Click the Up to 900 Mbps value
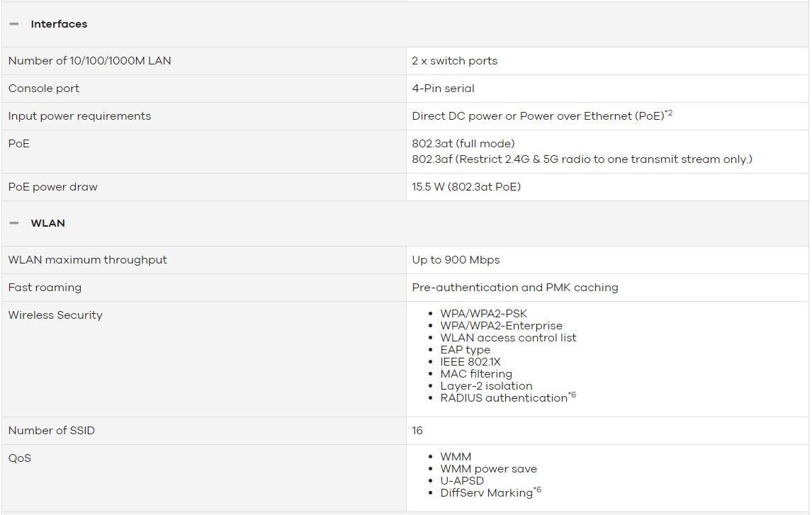 click(456, 260)
